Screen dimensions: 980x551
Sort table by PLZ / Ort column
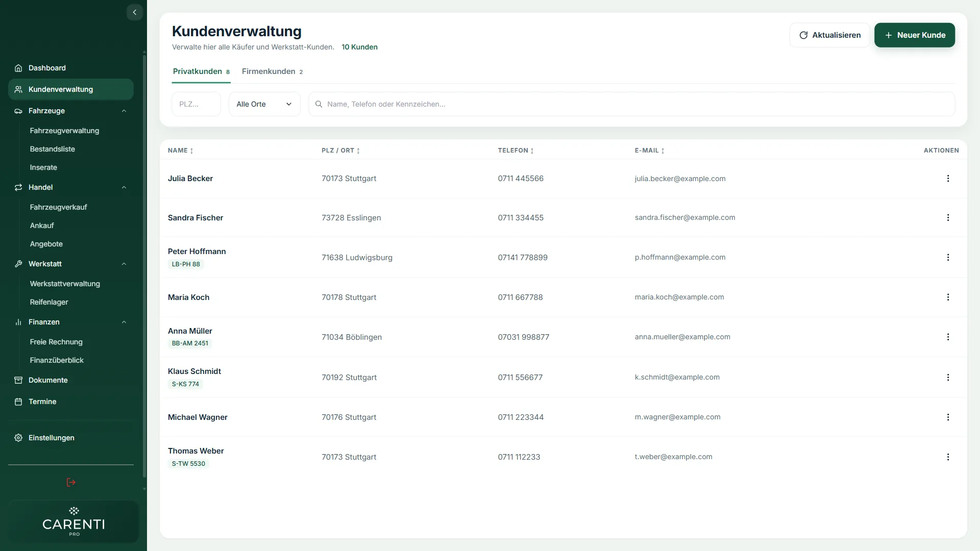(x=341, y=151)
